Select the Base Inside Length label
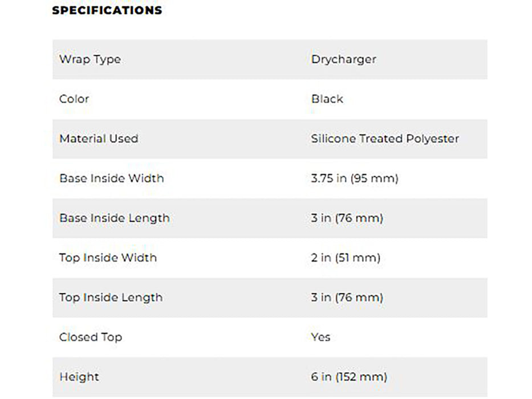Viewport: 532px width, 399px height. tap(115, 218)
